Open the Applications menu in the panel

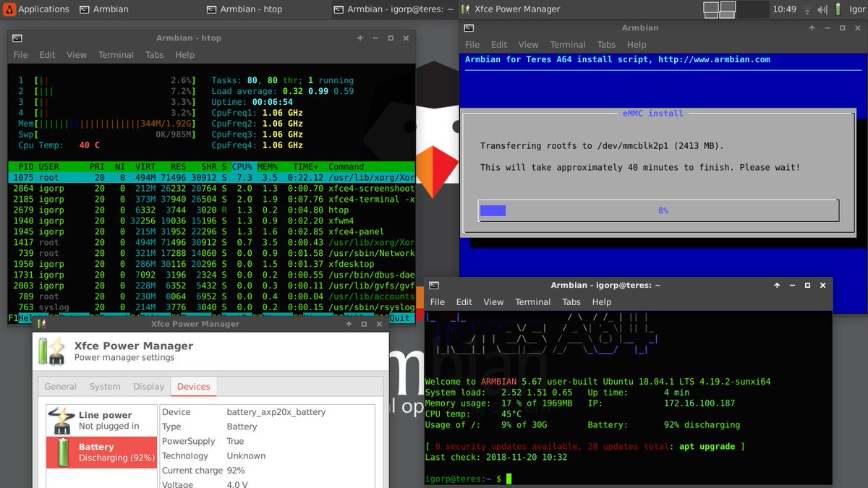click(x=36, y=9)
